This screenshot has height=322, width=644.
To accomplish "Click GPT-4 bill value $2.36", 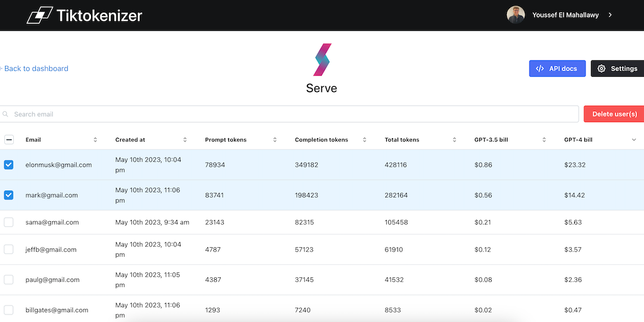I will (573, 280).
